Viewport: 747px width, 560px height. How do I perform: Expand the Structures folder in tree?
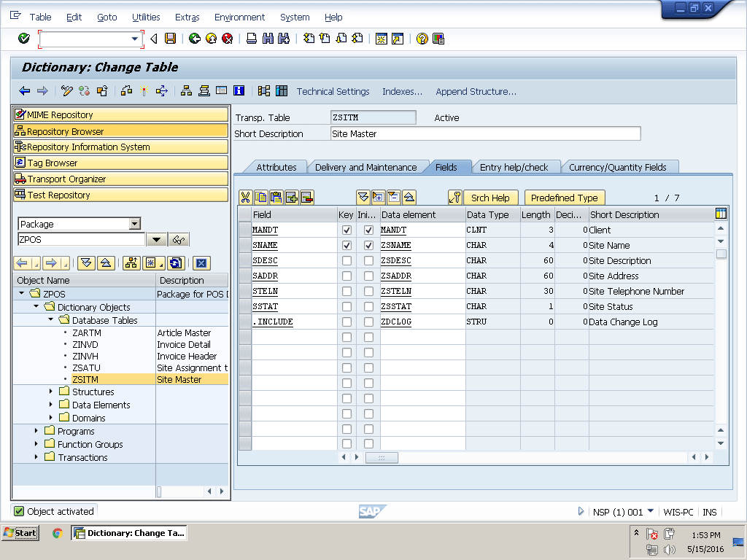51,392
